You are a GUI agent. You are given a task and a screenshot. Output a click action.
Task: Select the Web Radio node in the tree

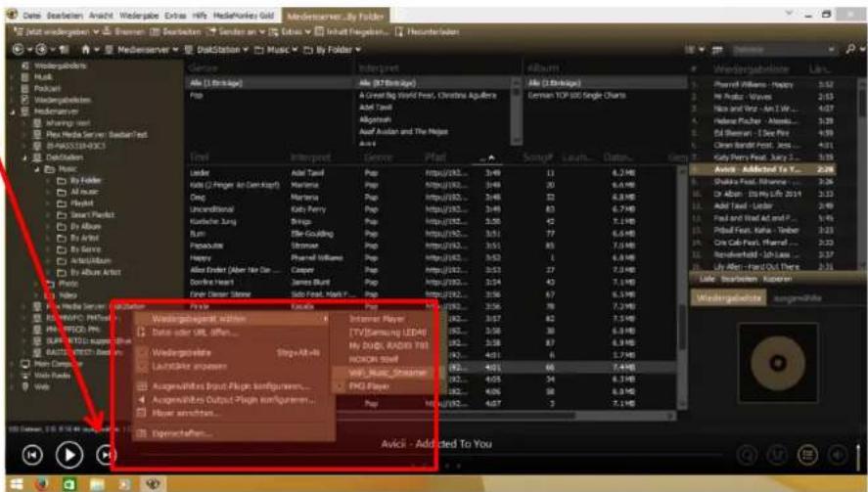click(53, 376)
